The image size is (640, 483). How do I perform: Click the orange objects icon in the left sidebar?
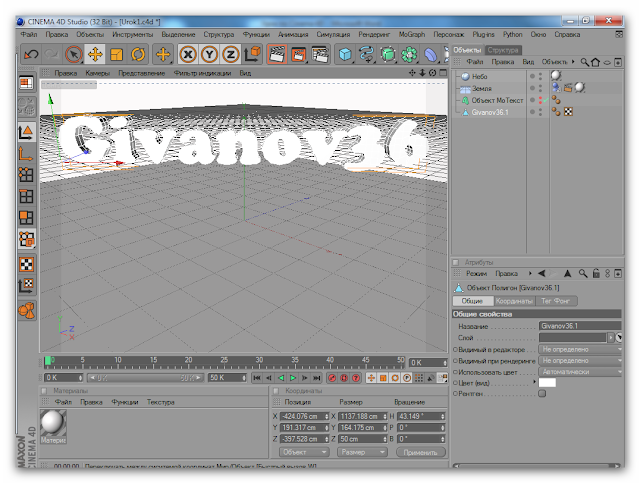click(27, 310)
